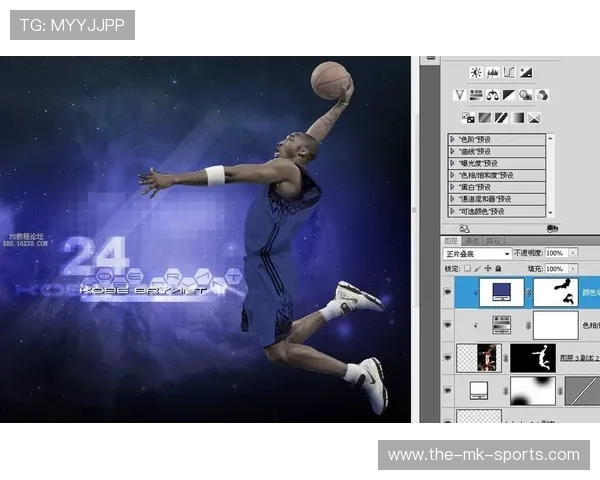The height and width of the screenshot is (480, 600).
Task: Click the clip-to-layer icon at Adjustments panel bottom-right
Action: pos(552,229)
